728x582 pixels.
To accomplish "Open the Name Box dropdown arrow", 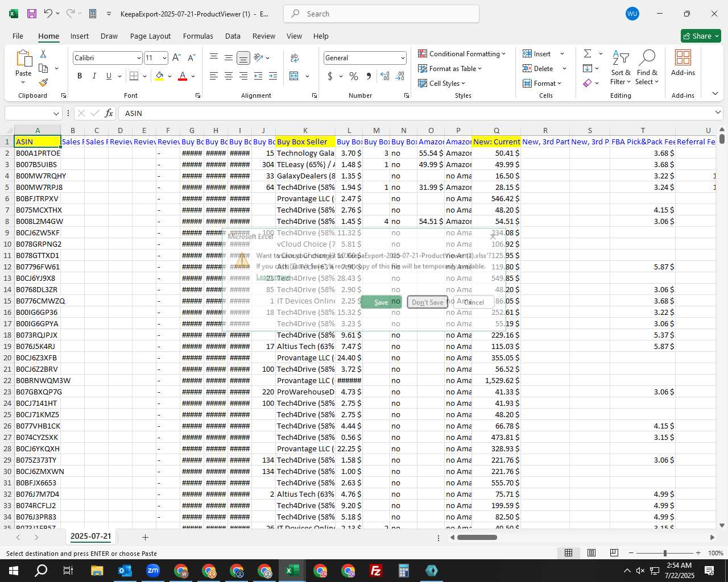I will (x=56, y=114).
